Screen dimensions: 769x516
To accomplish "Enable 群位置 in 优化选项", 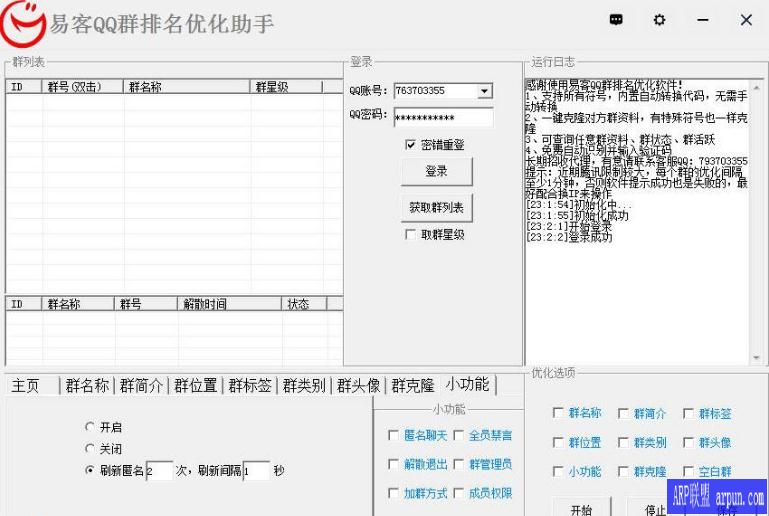I will [558, 442].
